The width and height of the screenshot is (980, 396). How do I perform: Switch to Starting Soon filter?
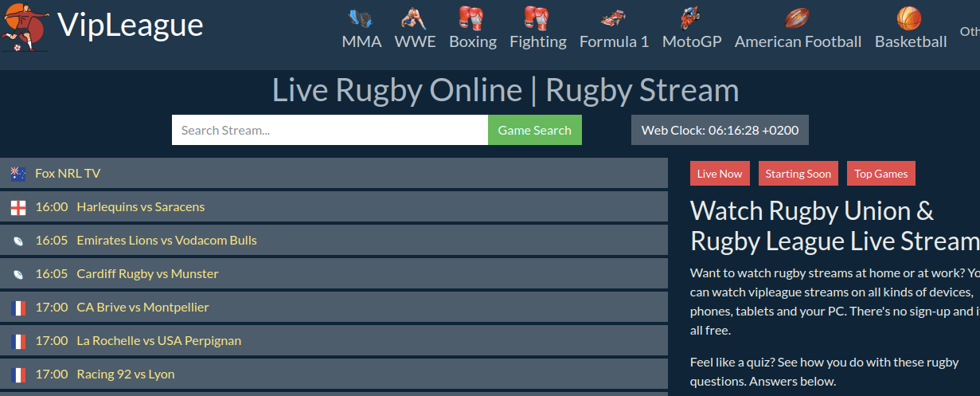pos(798,174)
